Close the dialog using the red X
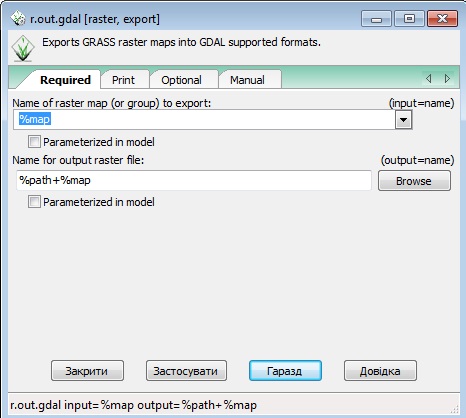The image size is (466, 418). [x=442, y=19]
